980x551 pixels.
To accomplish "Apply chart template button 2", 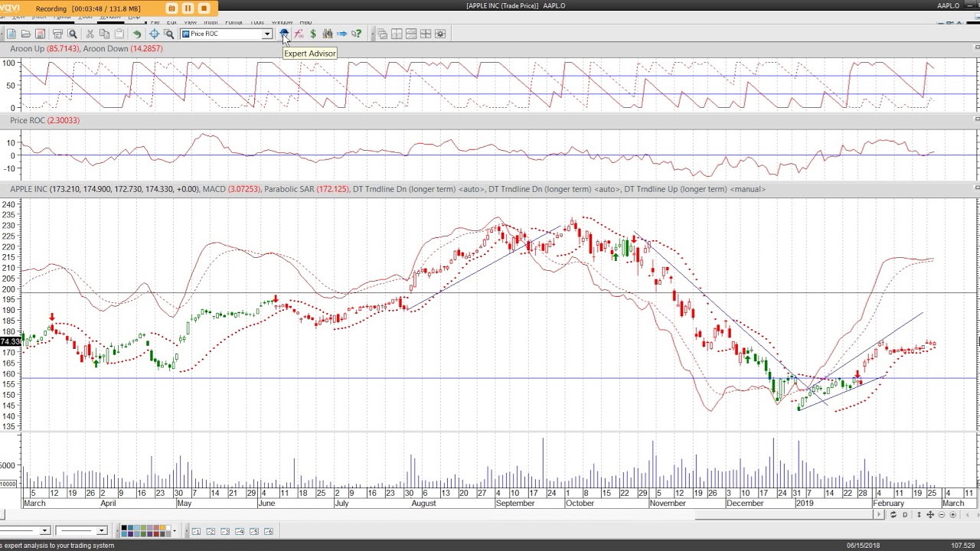I will coord(211,531).
